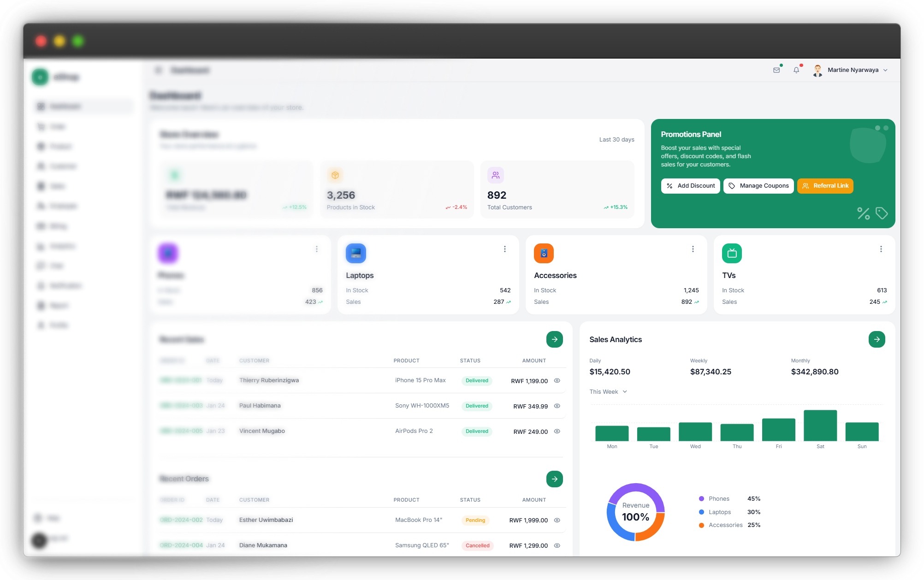Expand the This Week dropdown in Sales Analytics
Viewport: 924px width, 580px height.
coord(608,391)
